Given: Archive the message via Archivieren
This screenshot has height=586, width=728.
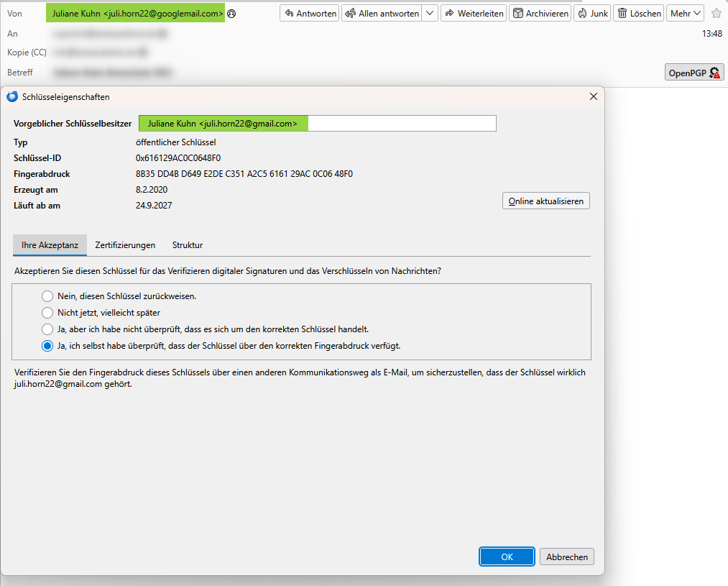Looking at the screenshot, I should click(540, 14).
